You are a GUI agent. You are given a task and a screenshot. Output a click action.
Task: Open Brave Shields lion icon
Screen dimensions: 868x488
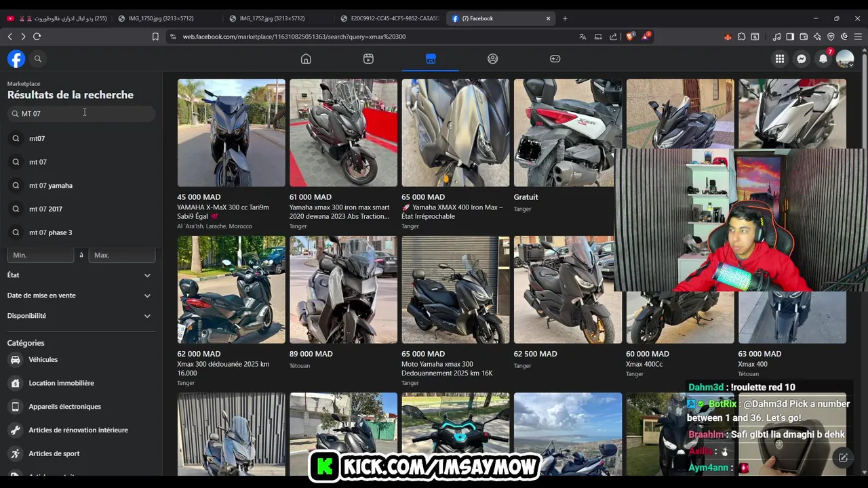pos(630,37)
